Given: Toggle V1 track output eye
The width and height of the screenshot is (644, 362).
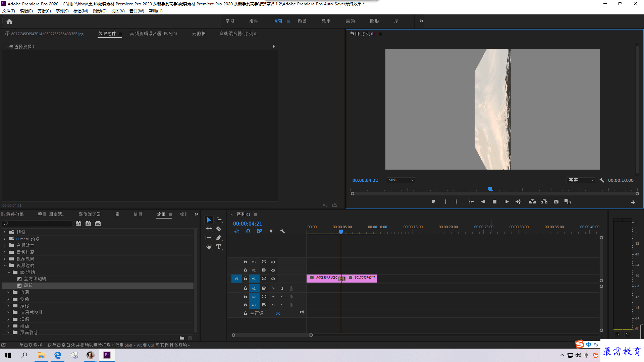Looking at the screenshot, I should 273,279.
